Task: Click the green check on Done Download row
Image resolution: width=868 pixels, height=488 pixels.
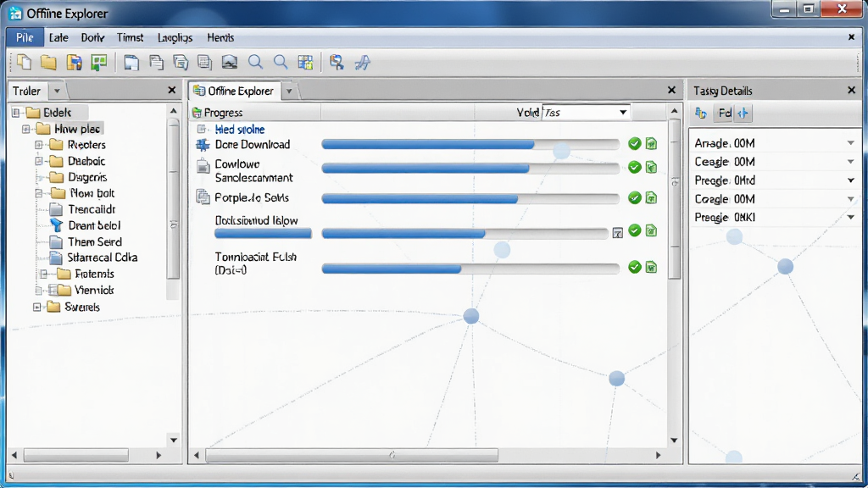Action: coord(634,144)
